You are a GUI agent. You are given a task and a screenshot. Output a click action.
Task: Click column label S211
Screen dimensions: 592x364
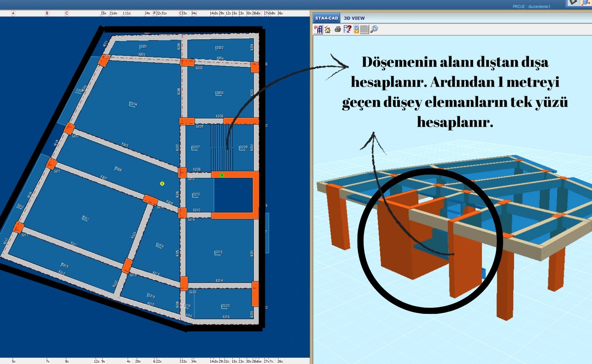coord(57,171)
